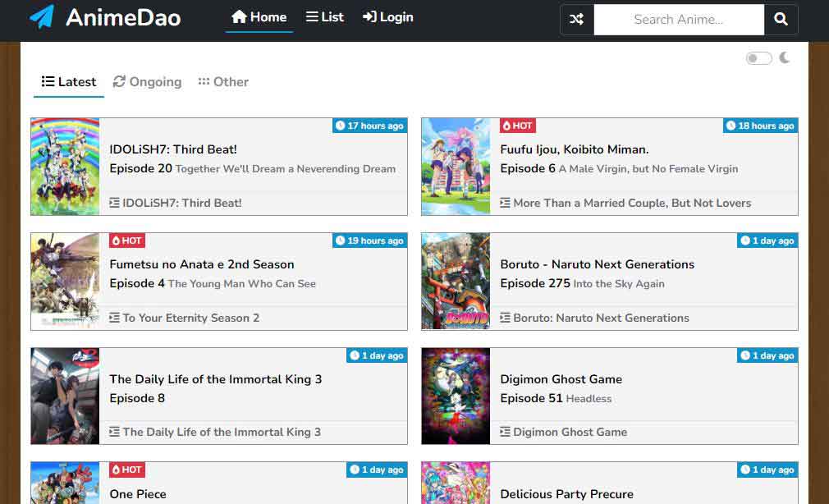
Task: Click Episode 6 A Male Virgin text
Action: coord(619,169)
